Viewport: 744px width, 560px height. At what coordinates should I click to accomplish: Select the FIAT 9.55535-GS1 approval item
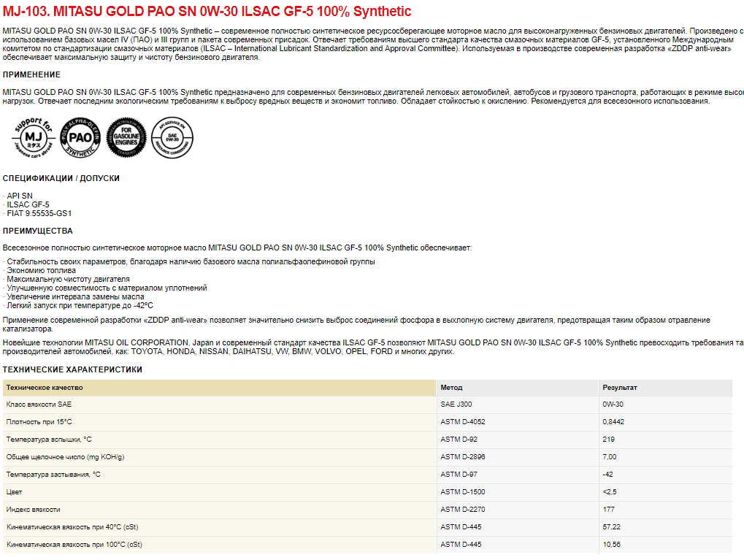click(39, 213)
